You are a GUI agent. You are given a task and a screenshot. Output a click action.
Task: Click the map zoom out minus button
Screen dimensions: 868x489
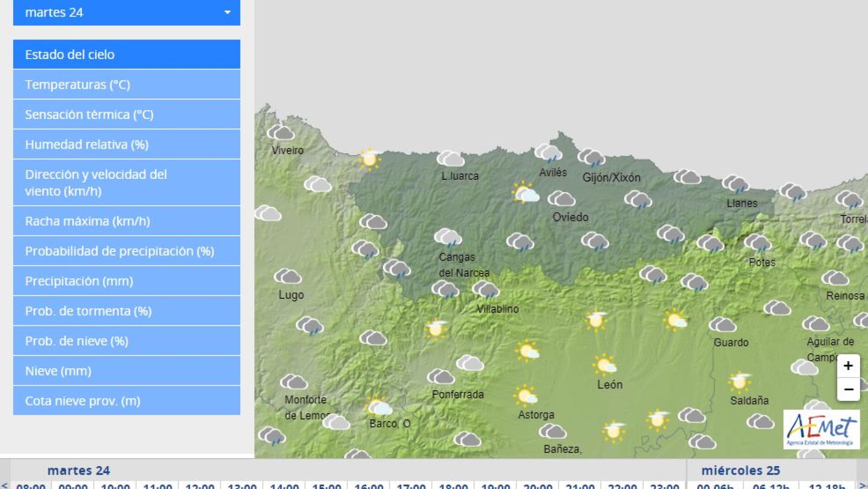click(848, 389)
